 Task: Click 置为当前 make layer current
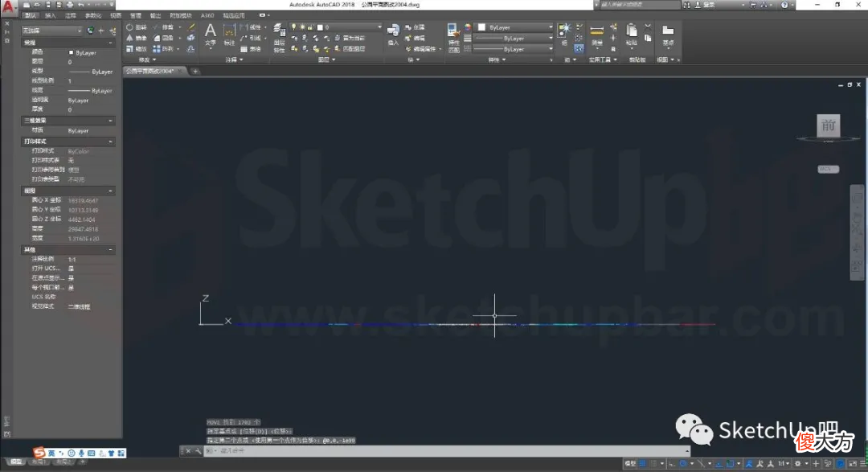pos(350,39)
